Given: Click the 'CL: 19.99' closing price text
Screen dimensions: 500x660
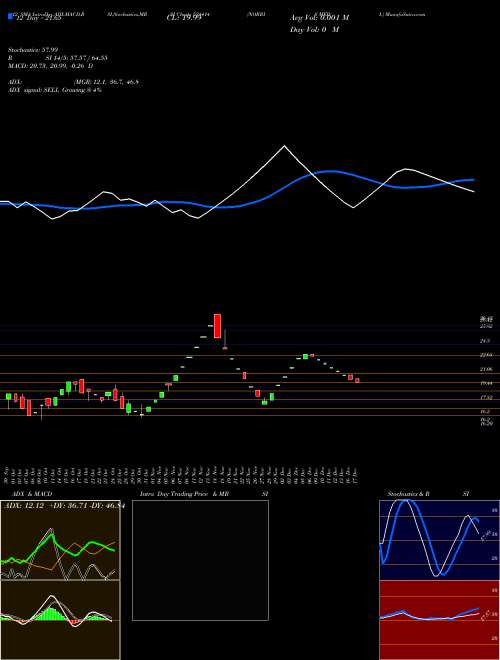Looking at the screenshot, I should (x=184, y=18).
